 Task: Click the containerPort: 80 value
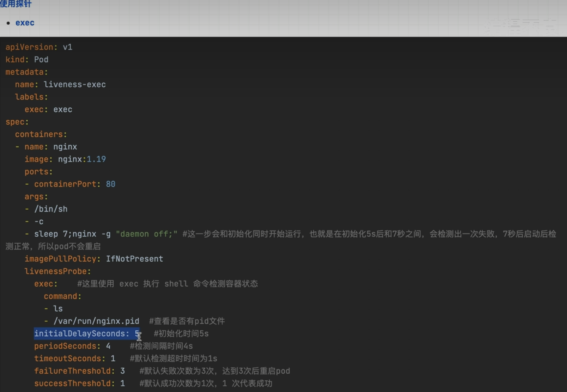point(111,184)
